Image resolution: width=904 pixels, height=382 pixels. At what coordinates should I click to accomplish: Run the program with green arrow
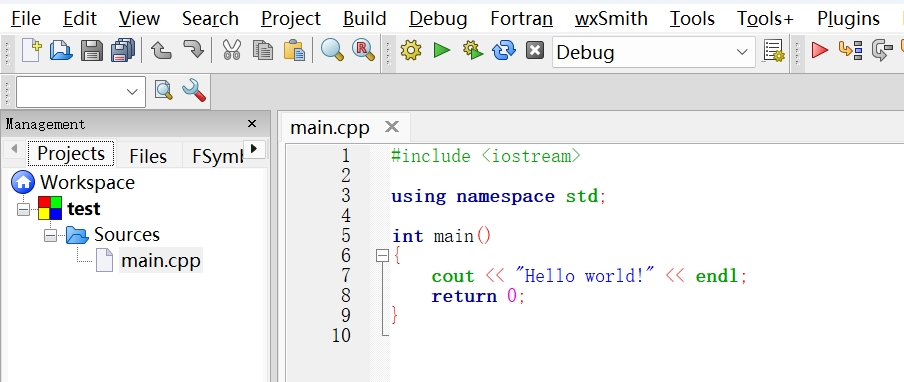(x=442, y=50)
